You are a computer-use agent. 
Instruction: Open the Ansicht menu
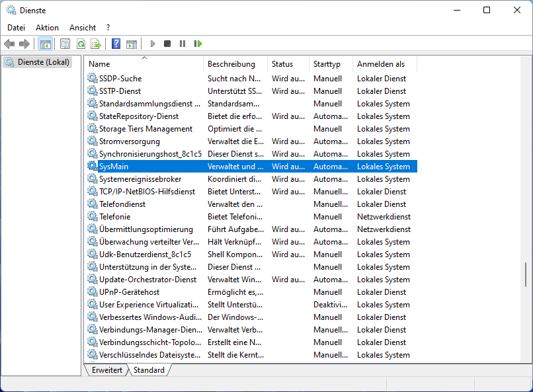83,28
